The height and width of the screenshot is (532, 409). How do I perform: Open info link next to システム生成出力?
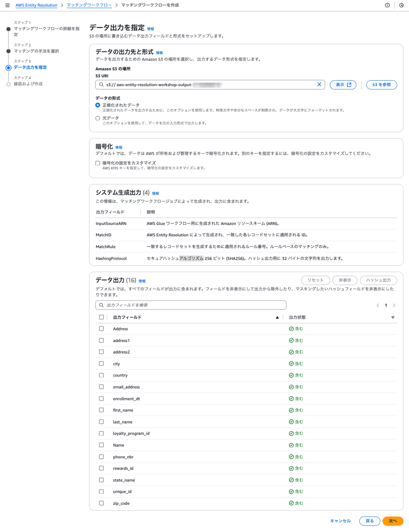pos(155,193)
